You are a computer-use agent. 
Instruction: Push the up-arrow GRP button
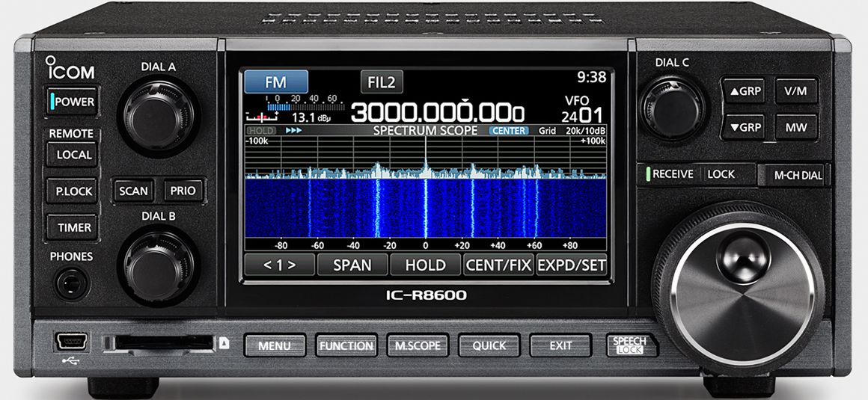[x=743, y=91]
